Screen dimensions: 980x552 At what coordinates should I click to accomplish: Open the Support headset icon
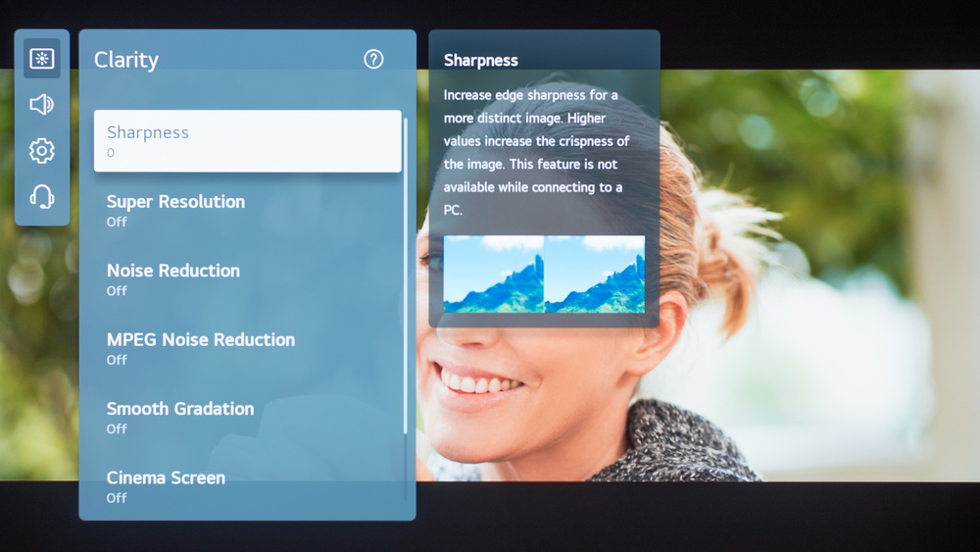point(42,197)
